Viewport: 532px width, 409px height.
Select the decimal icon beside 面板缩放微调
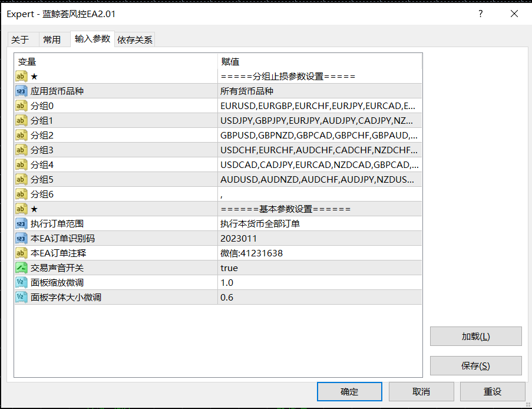tap(22, 282)
